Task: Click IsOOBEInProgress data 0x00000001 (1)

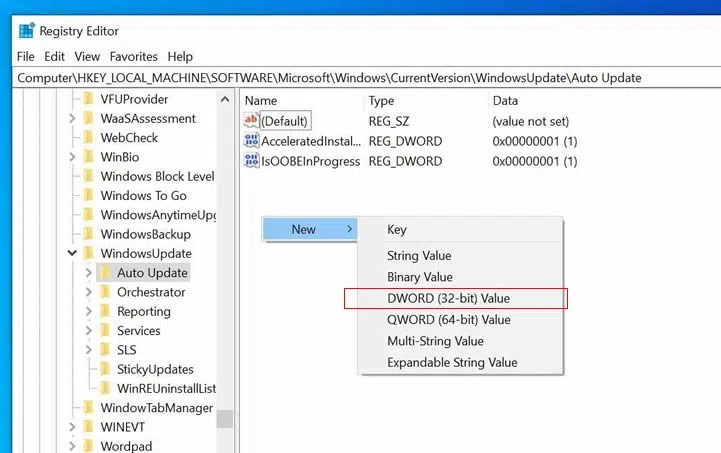Action: (x=534, y=161)
